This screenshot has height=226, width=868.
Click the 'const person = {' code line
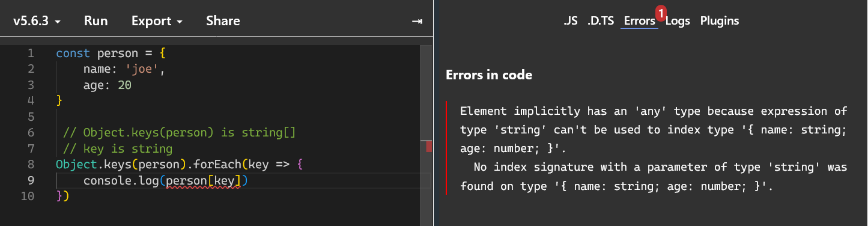[x=111, y=53]
